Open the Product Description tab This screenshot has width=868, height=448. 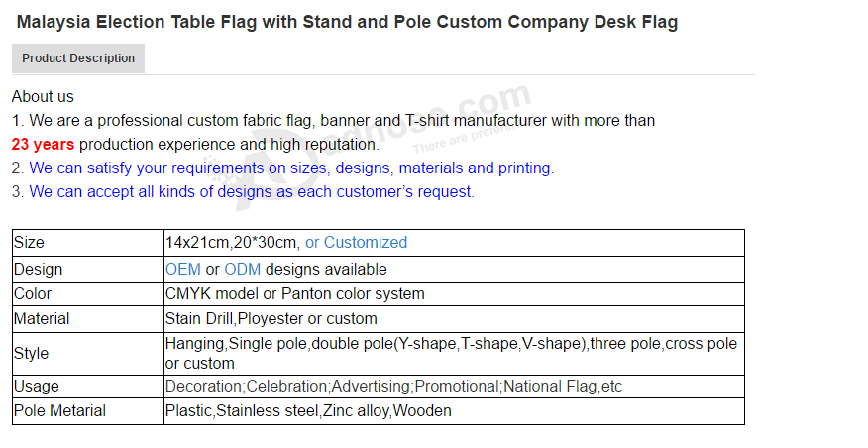[78, 58]
